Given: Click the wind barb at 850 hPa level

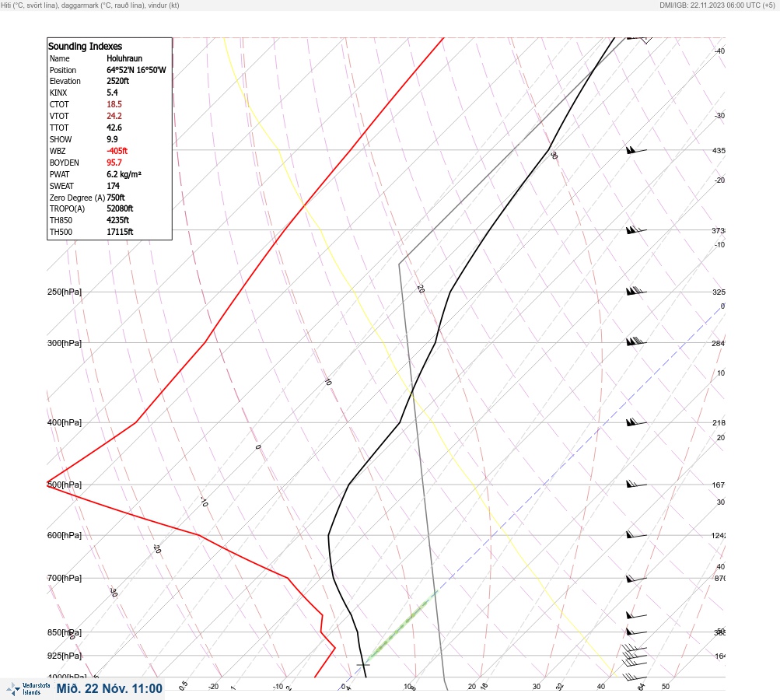Looking at the screenshot, I should click(636, 632).
